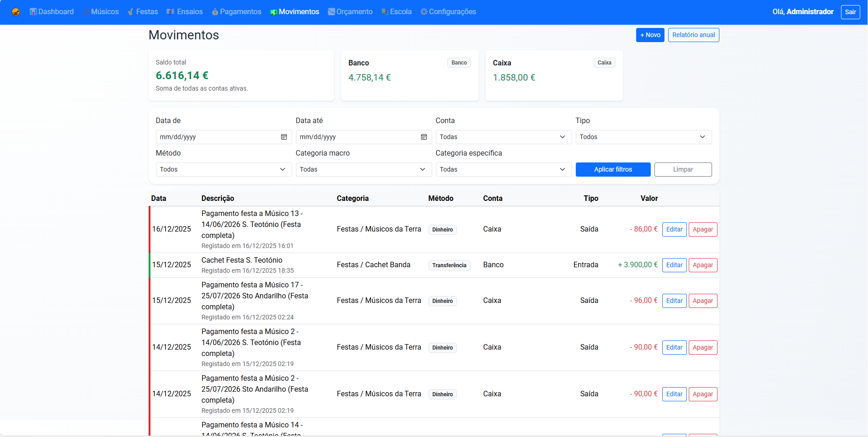Click the Configurações gear icon
The height and width of the screenshot is (437, 868).
coord(424,12)
